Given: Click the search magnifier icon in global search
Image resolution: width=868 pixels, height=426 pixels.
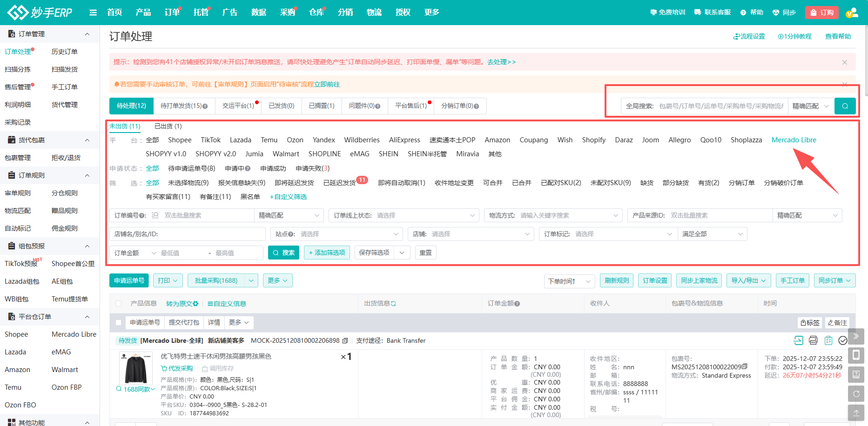Looking at the screenshot, I should pos(845,106).
